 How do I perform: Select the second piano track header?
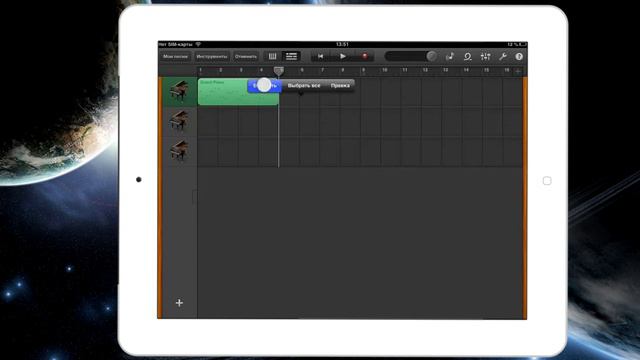coord(180,122)
